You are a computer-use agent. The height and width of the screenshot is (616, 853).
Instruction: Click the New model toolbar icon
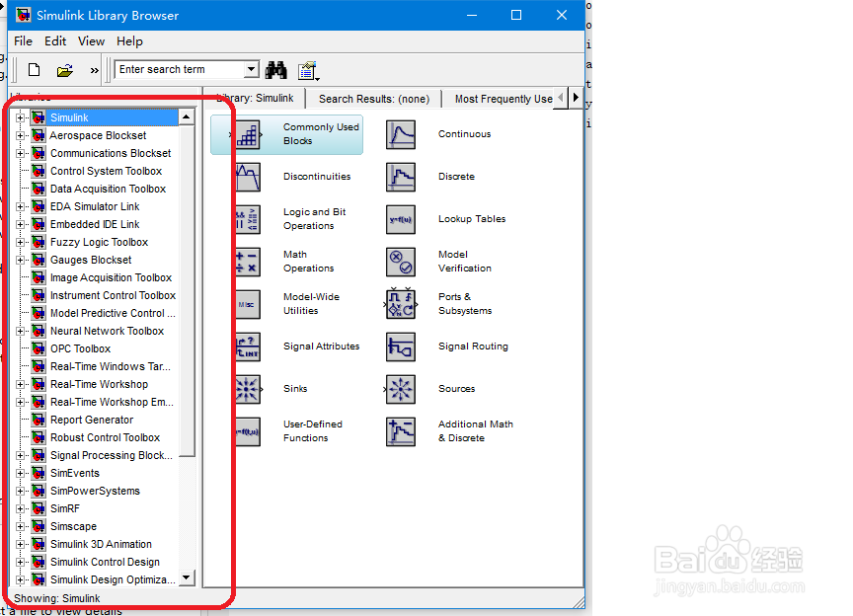click(x=35, y=70)
